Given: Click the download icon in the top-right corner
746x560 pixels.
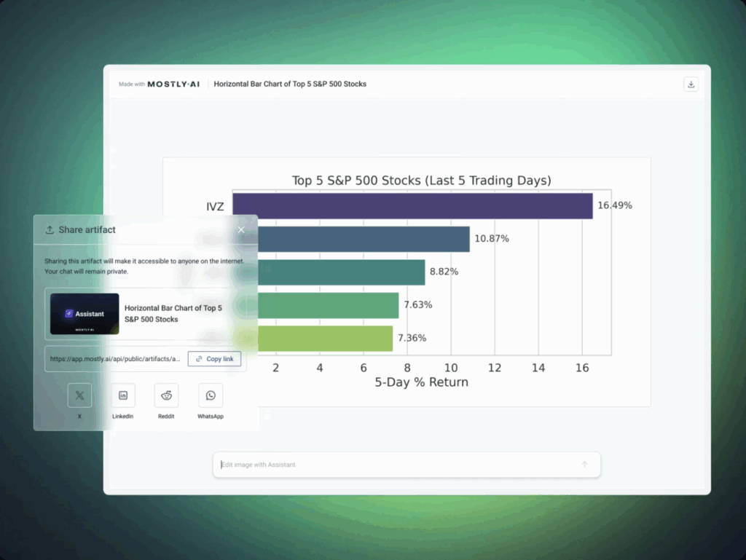Looking at the screenshot, I should [x=691, y=84].
